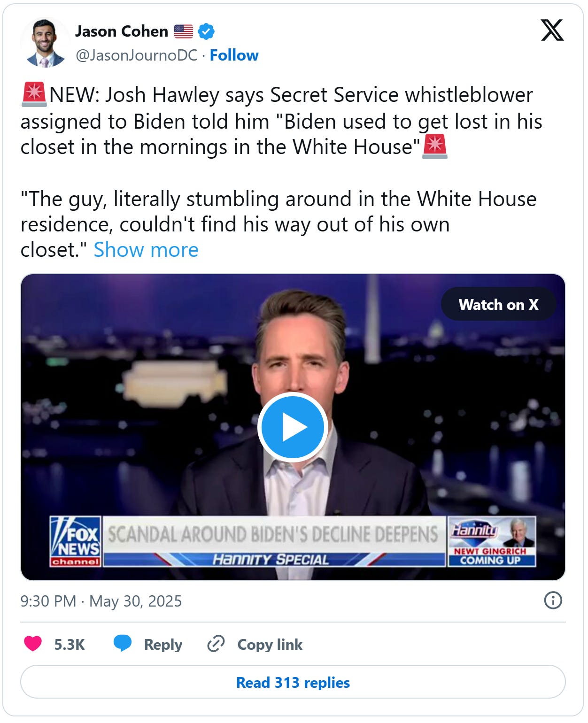Screen dimensions: 588x723
Task: Click the reply speech bubble icon
Action: coord(123,644)
